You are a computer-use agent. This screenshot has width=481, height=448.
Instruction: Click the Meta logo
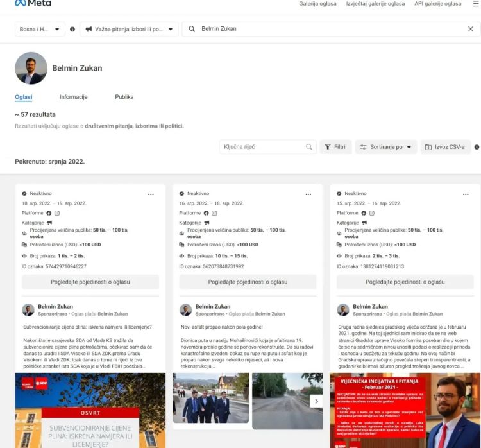[33, 4]
